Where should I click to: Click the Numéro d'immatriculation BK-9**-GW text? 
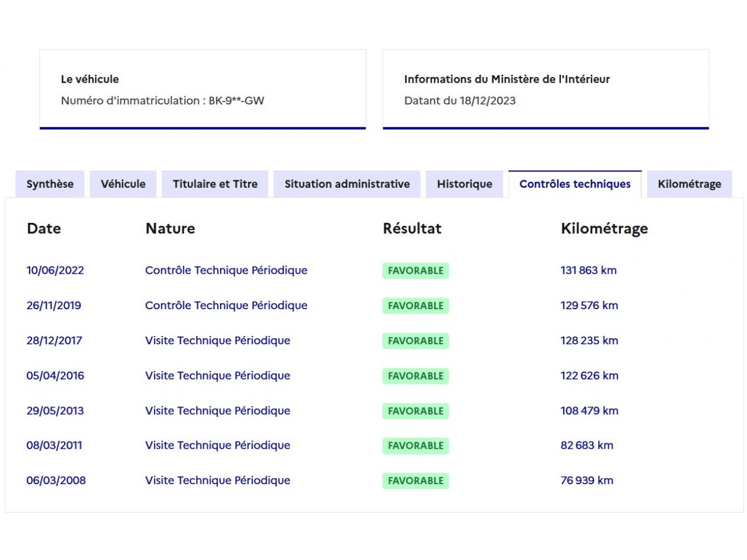(x=162, y=100)
